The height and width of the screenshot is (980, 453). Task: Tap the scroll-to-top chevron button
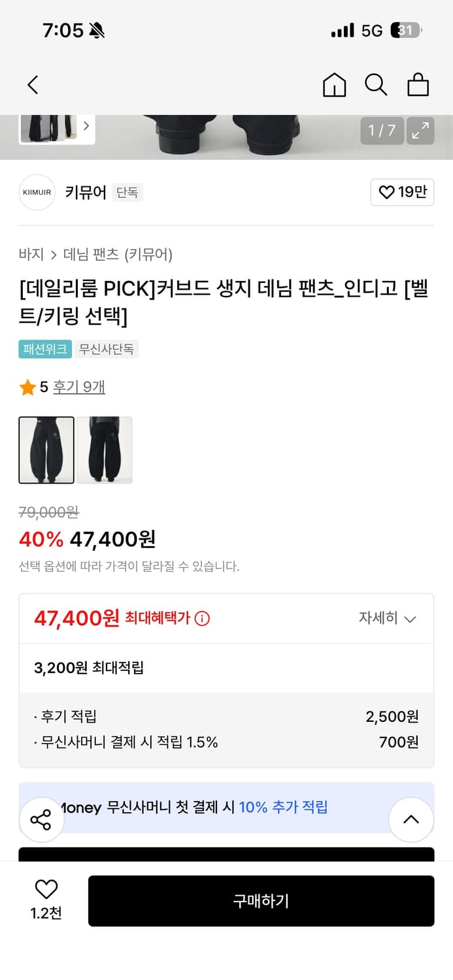411,819
